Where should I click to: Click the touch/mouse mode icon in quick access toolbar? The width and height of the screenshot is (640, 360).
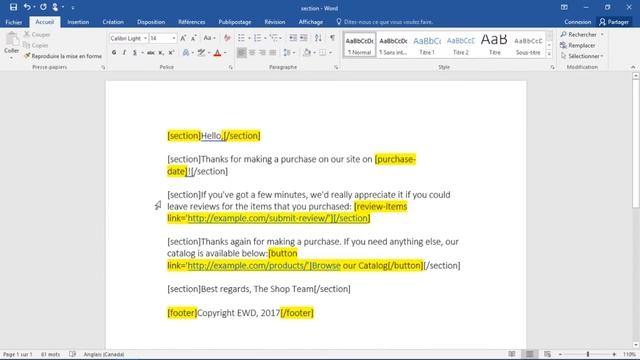coord(55,7)
